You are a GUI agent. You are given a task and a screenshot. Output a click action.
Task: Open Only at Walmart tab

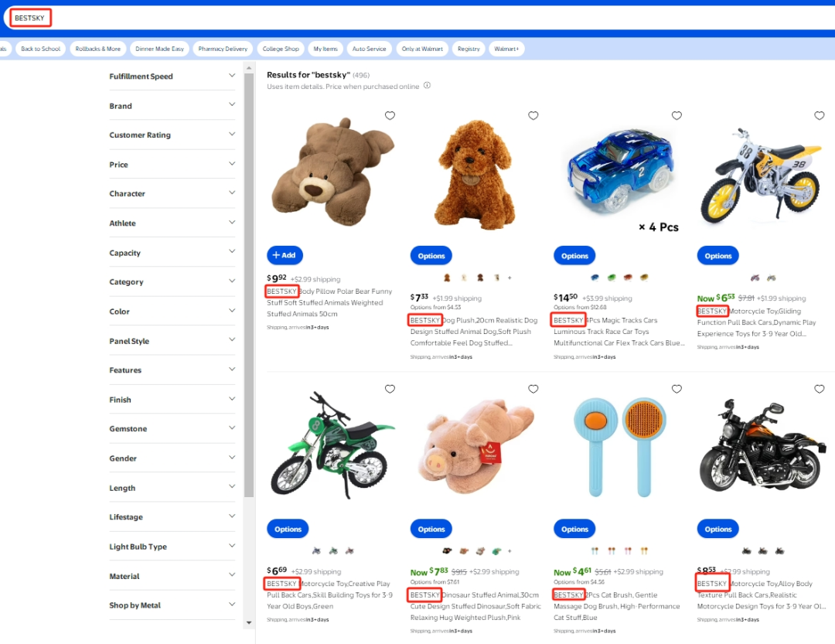tap(422, 49)
